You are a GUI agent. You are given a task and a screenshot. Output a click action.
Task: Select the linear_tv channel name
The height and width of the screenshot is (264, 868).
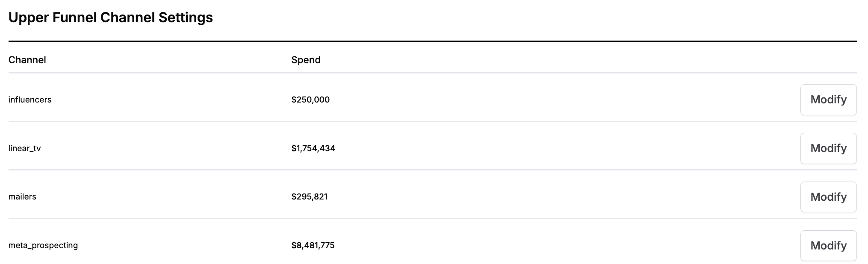[25, 148]
